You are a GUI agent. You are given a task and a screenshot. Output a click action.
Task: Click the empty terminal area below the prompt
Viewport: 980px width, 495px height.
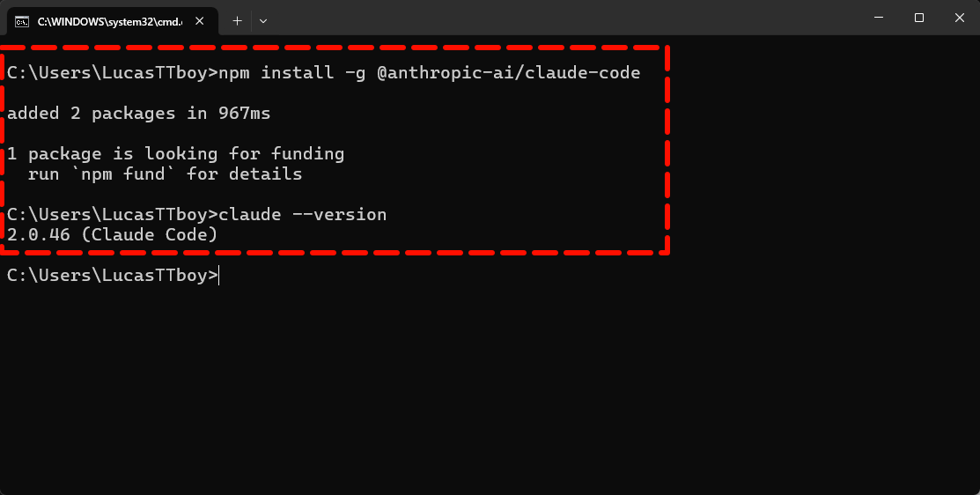click(x=490, y=388)
